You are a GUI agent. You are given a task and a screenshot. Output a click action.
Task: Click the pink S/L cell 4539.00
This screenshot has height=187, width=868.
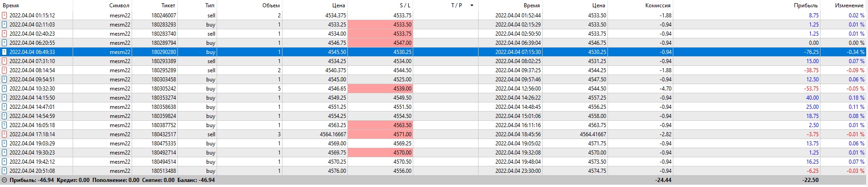380,88
